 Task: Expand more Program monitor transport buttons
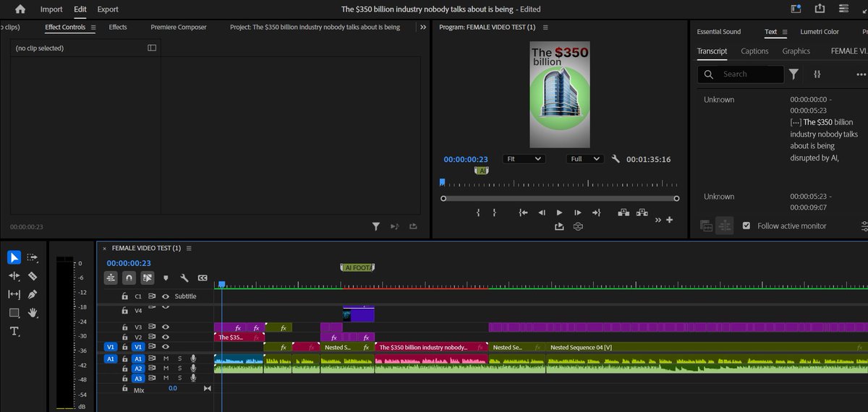coord(658,220)
